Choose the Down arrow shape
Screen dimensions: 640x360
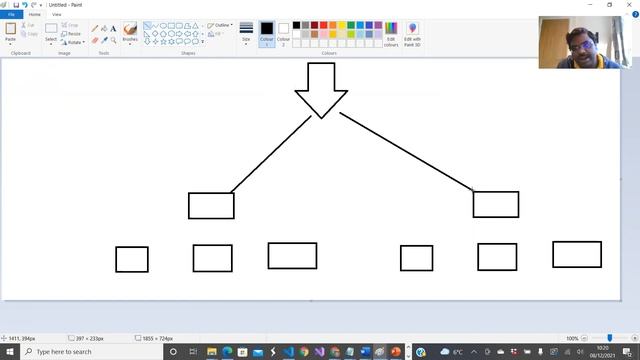point(147,41)
